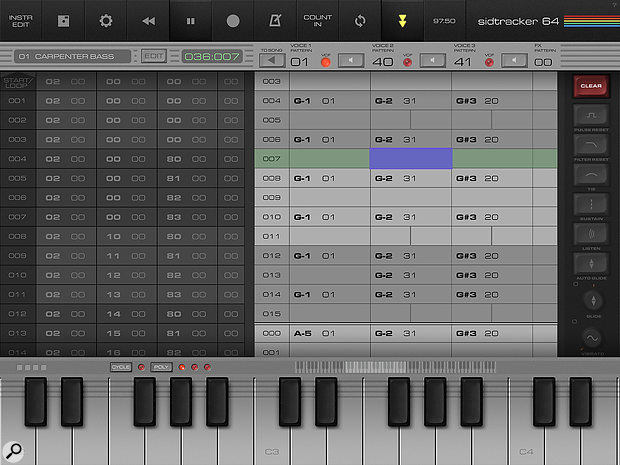Change FX pattern number 00
This screenshot has height=465, width=620.
click(x=543, y=62)
